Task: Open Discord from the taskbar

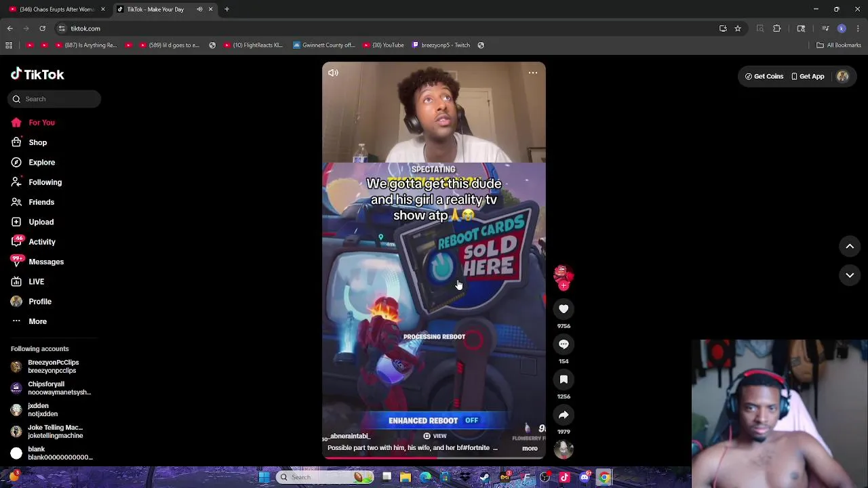Action: [x=585, y=477]
